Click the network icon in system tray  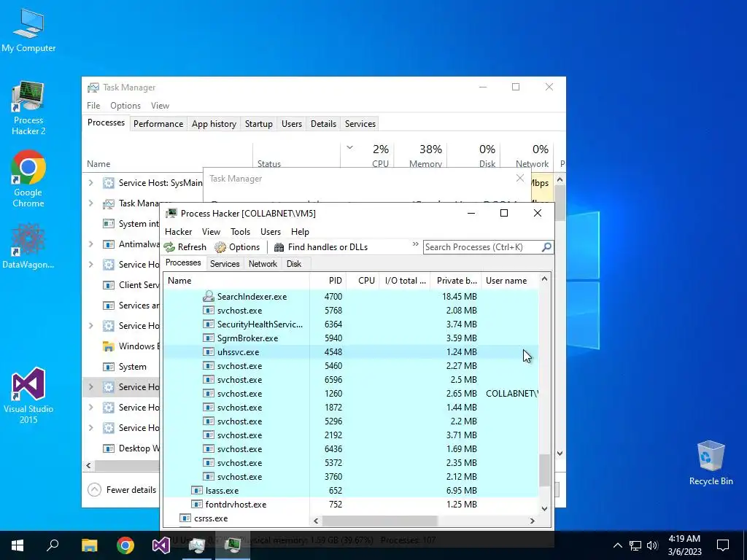635,545
